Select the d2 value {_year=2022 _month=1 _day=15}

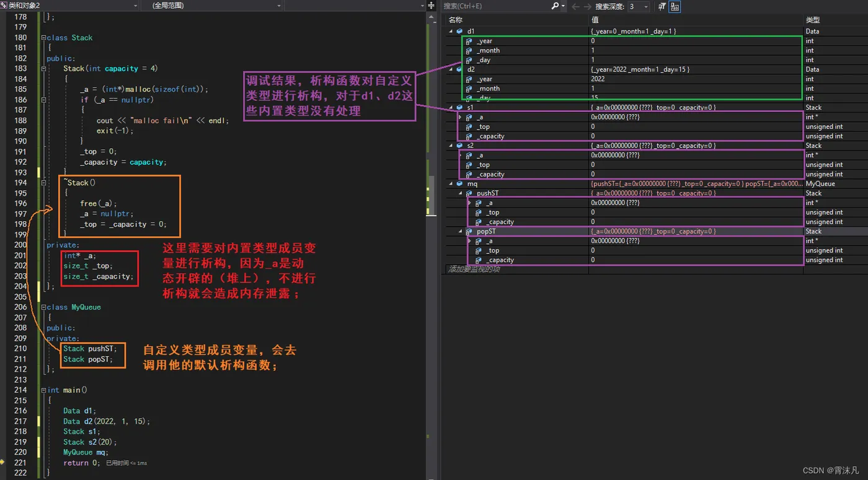click(x=640, y=69)
